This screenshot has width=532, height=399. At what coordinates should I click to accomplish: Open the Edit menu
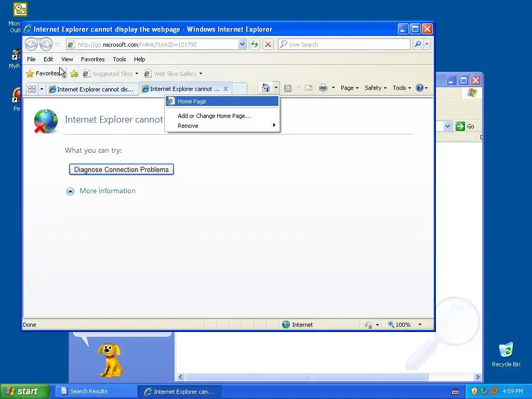coord(48,59)
